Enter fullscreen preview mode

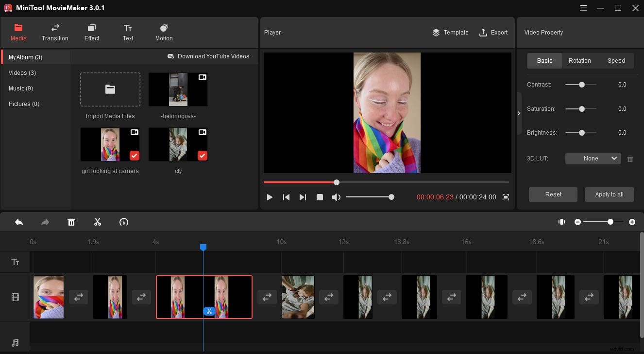(505, 197)
